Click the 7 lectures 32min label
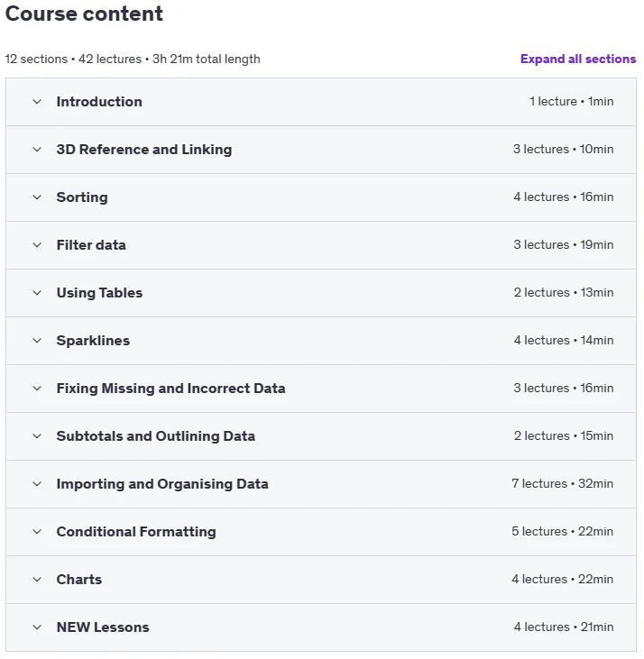Image resolution: width=644 pixels, height=659 pixels. pos(563,484)
